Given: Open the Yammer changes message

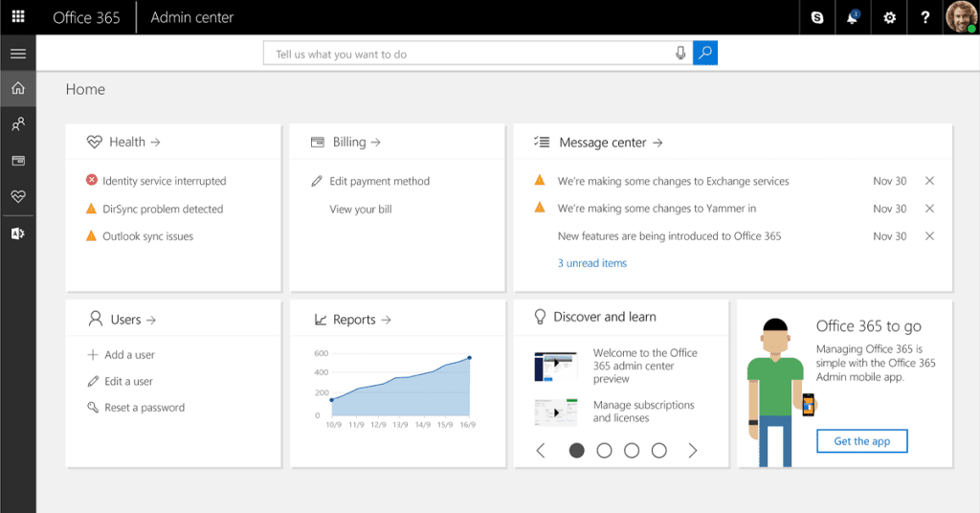Looking at the screenshot, I should tap(657, 209).
